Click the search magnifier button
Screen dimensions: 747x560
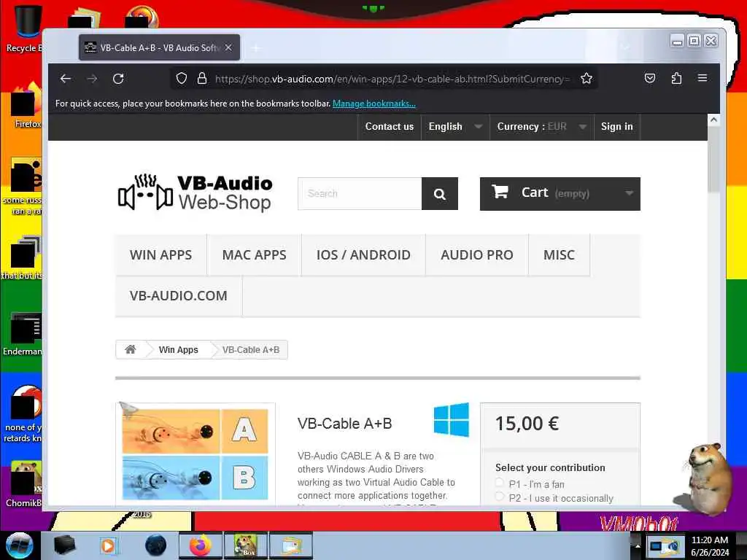(x=440, y=194)
